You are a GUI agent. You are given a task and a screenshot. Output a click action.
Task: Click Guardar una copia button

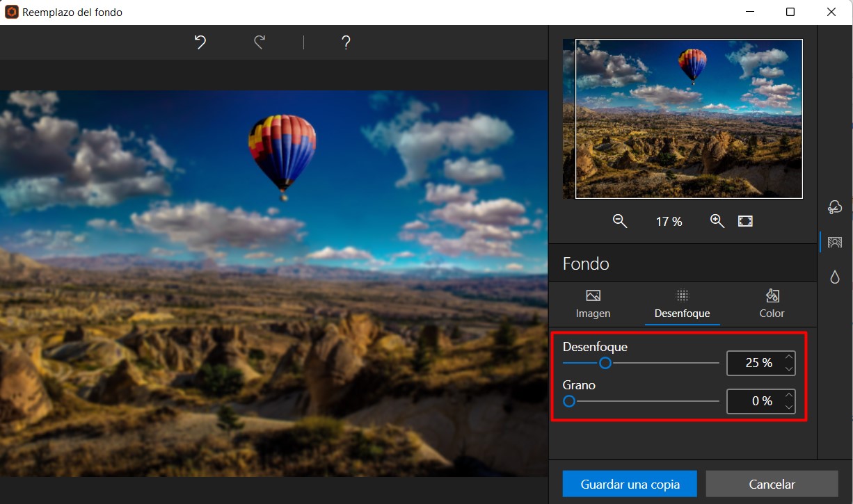(x=630, y=484)
